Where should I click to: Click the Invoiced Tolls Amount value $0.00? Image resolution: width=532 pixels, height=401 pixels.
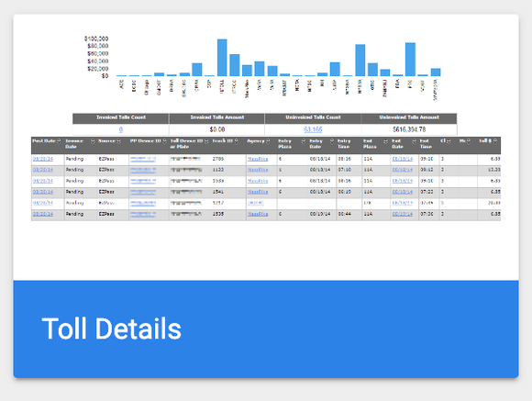pyautogui.click(x=217, y=129)
